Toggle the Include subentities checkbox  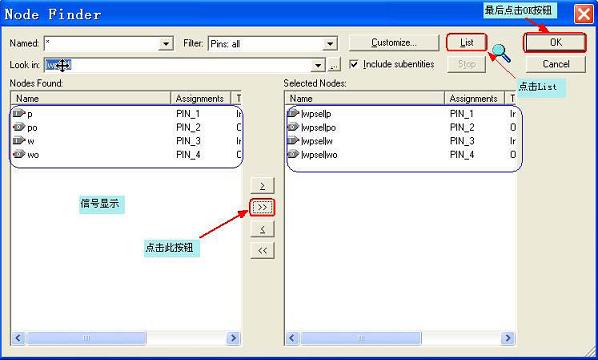tap(354, 64)
